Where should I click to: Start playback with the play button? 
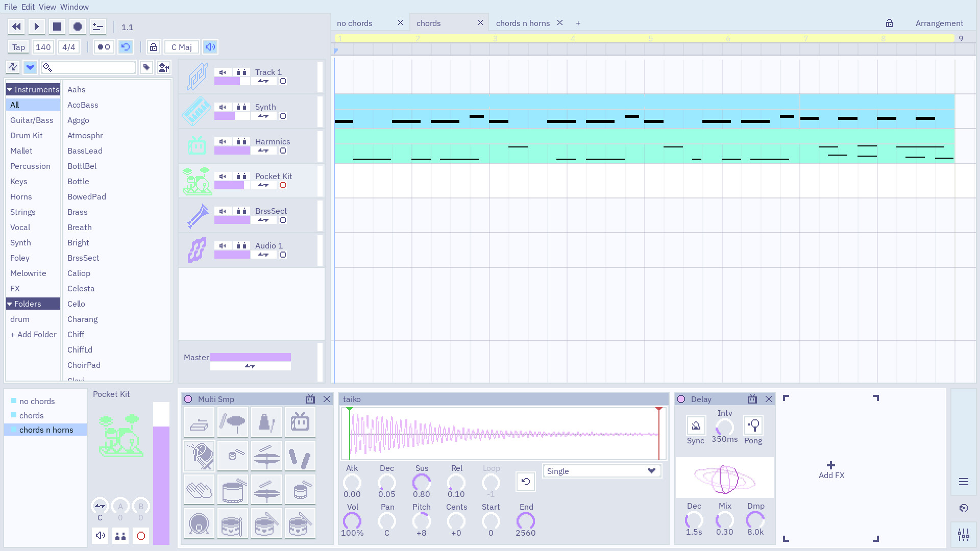point(37,27)
